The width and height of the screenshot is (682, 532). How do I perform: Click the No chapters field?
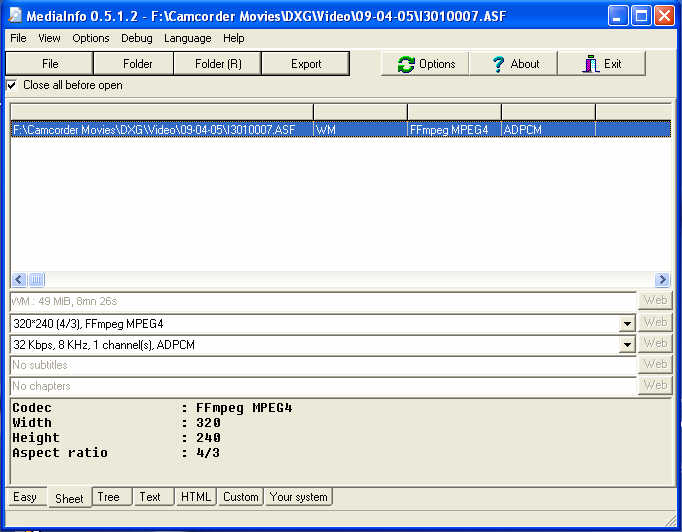click(x=323, y=386)
